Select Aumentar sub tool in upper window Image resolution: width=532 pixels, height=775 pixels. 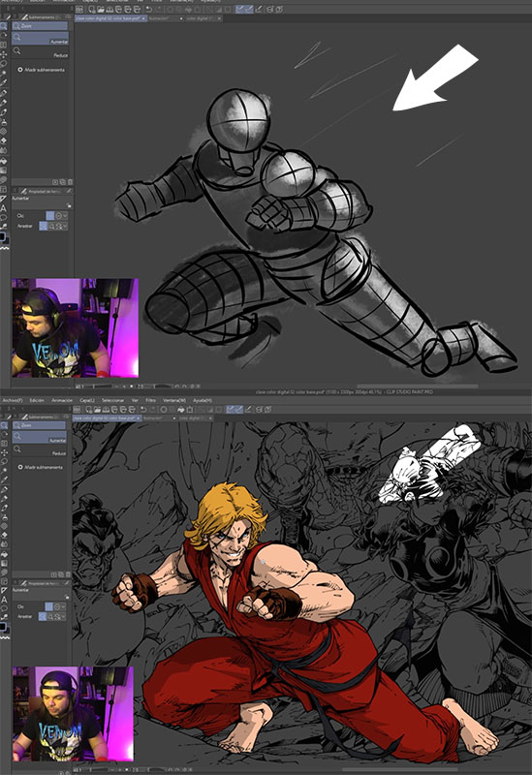(x=40, y=38)
